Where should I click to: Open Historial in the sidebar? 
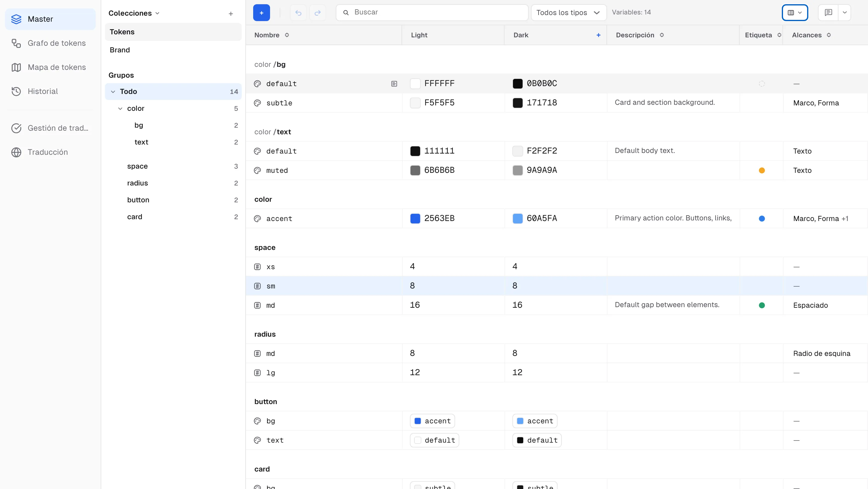[x=50, y=91]
